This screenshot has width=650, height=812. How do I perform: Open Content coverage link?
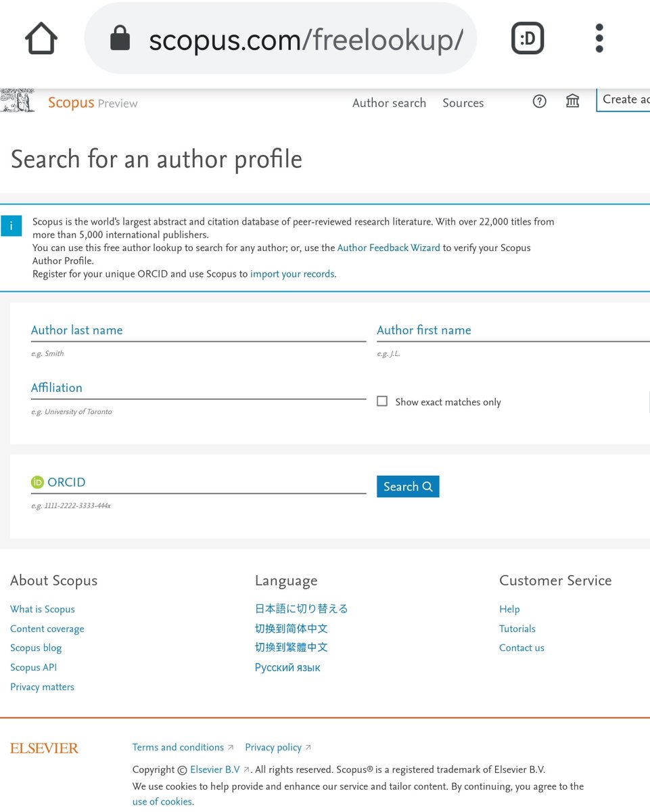pyautogui.click(x=47, y=629)
